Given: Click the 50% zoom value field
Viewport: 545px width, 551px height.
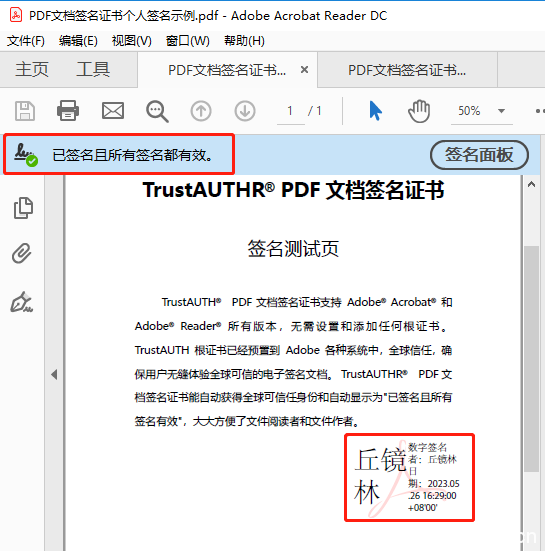Looking at the screenshot, I should pyautogui.click(x=469, y=111).
